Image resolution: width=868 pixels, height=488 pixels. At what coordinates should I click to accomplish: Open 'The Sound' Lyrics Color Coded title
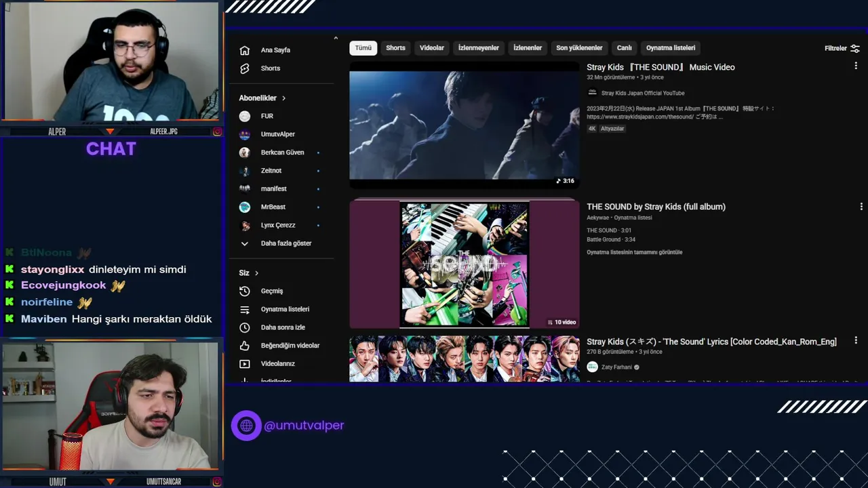point(711,342)
